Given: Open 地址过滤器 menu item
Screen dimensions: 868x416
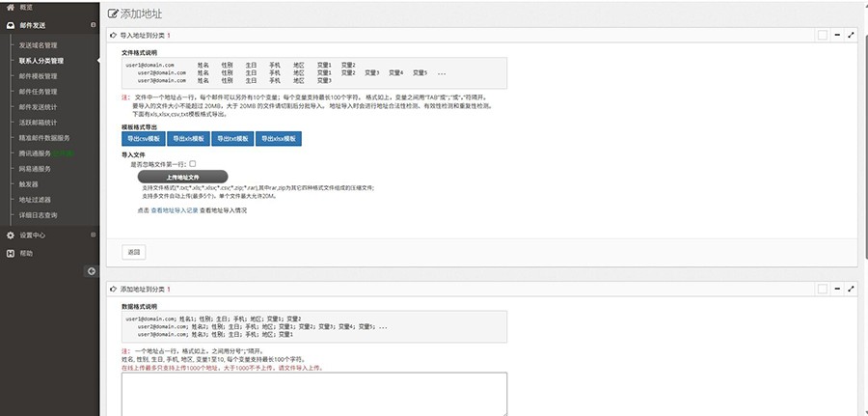Looking at the screenshot, I should (x=35, y=200).
